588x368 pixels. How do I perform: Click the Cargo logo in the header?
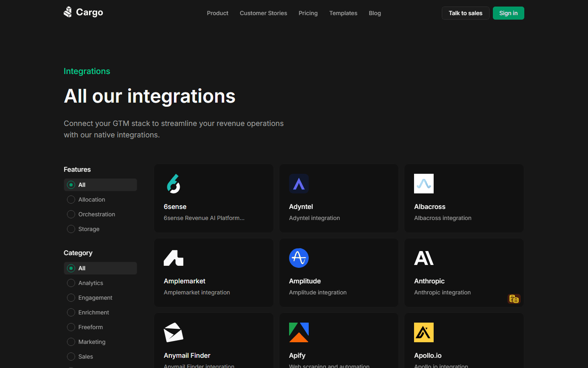click(83, 12)
